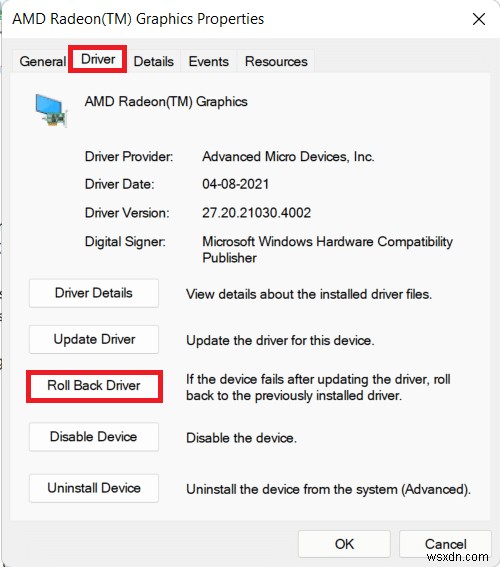Confirm the dialog with OK
The width and height of the screenshot is (500, 567).
point(344,544)
